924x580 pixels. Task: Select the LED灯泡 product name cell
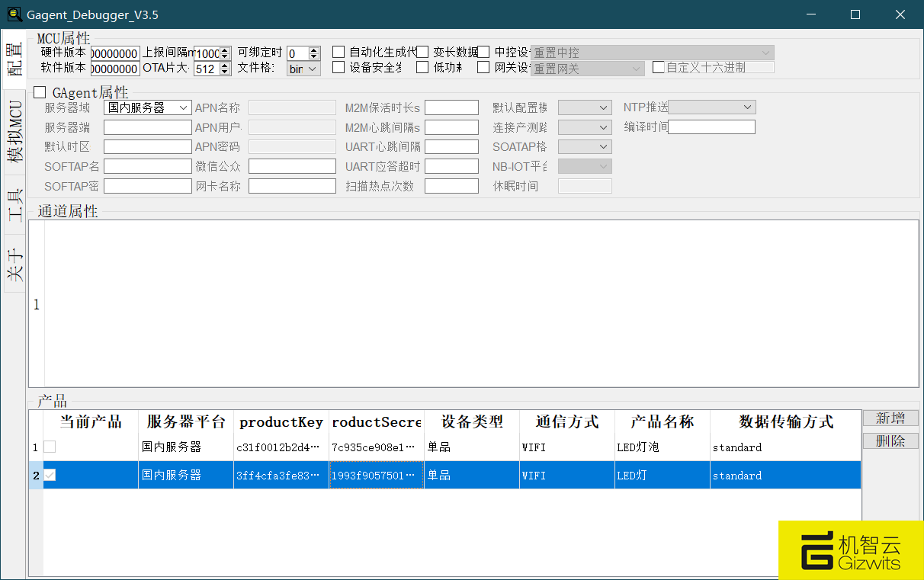(x=663, y=447)
